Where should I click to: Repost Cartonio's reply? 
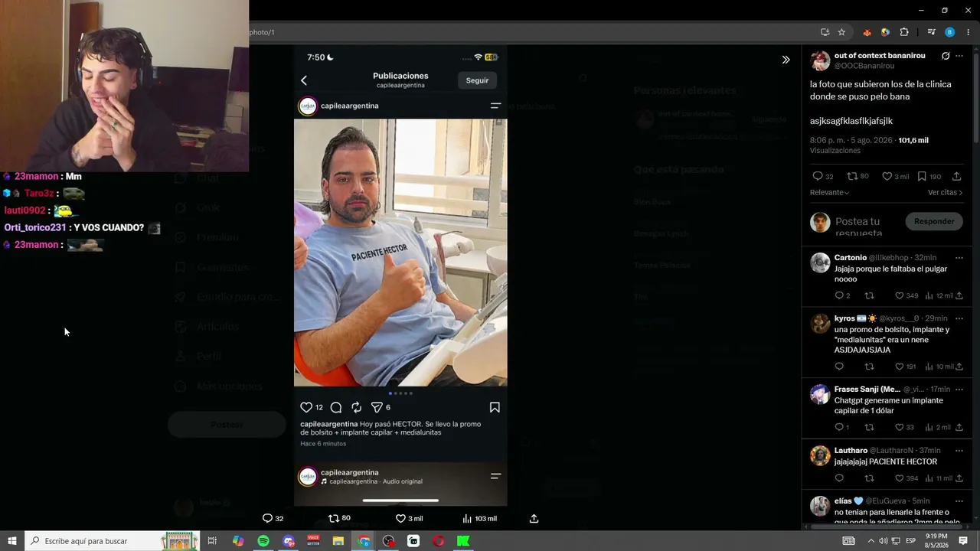pyautogui.click(x=869, y=295)
